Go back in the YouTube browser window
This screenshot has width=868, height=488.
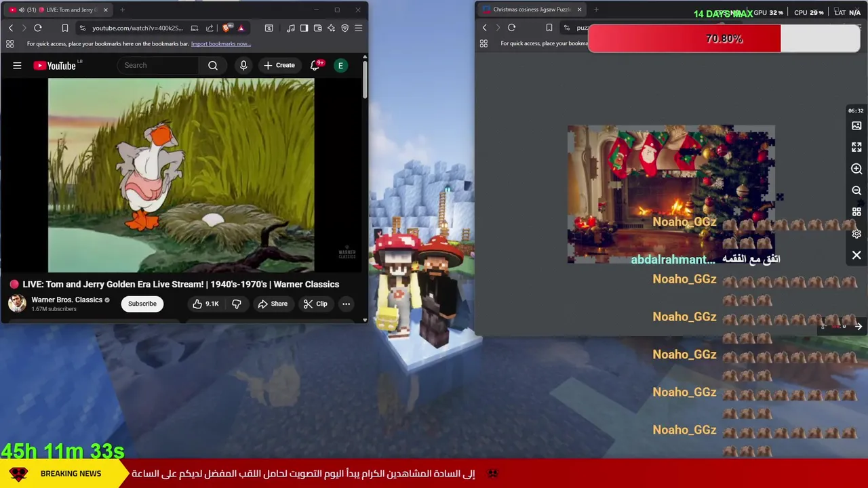pyautogui.click(x=11, y=28)
